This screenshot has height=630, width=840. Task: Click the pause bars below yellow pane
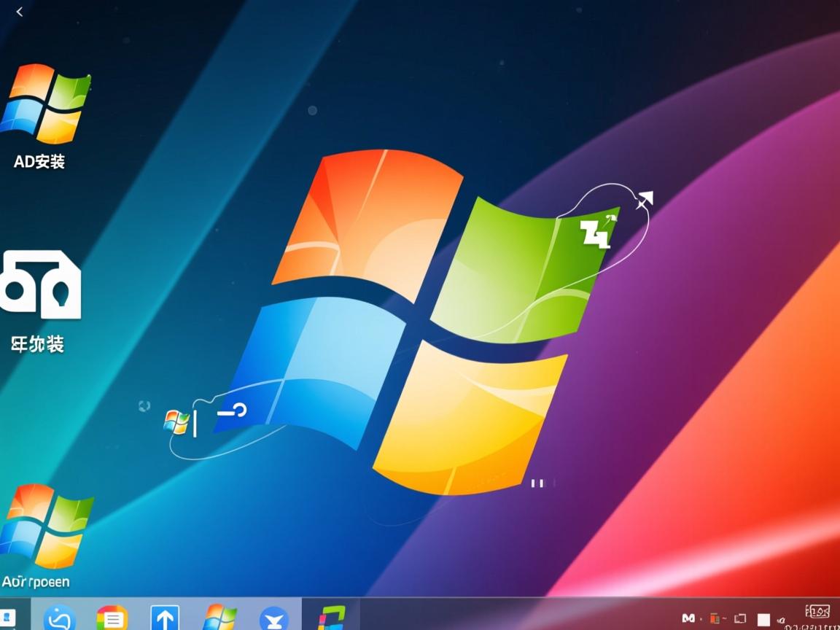[538, 483]
